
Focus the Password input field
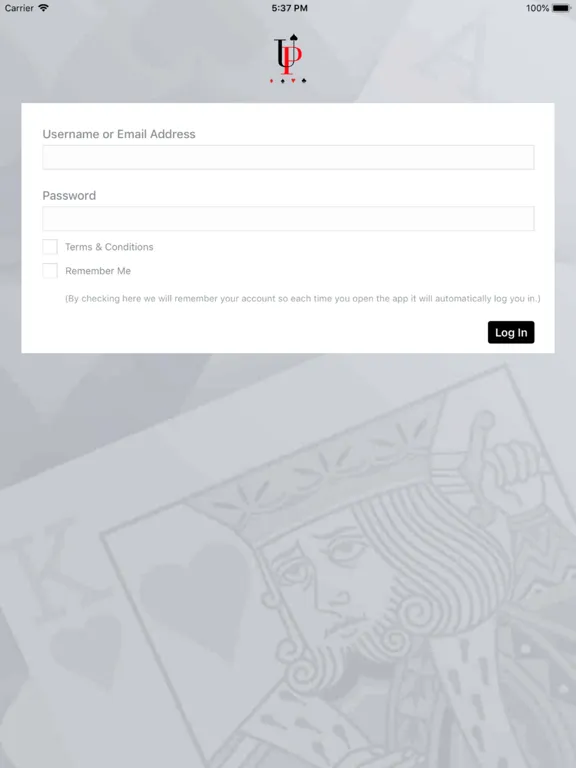[288, 218]
